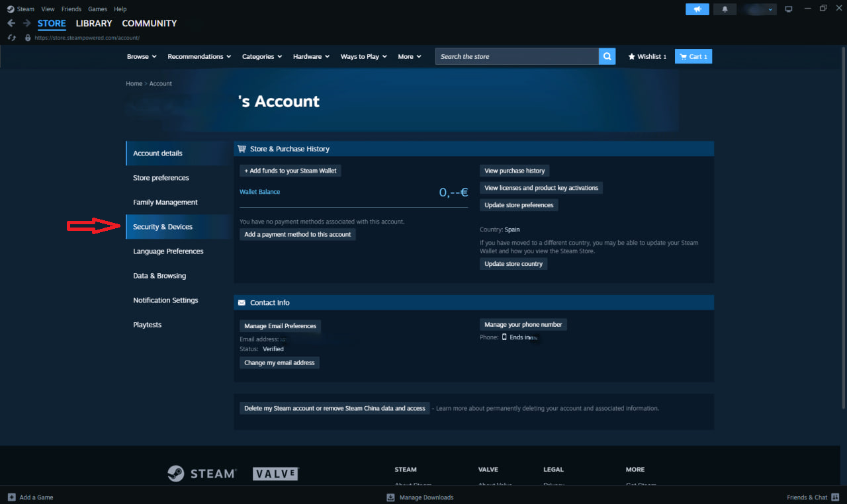The height and width of the screenshot is (504, 847).
Task: Click the no payment methods message
Action: (322, 222)
